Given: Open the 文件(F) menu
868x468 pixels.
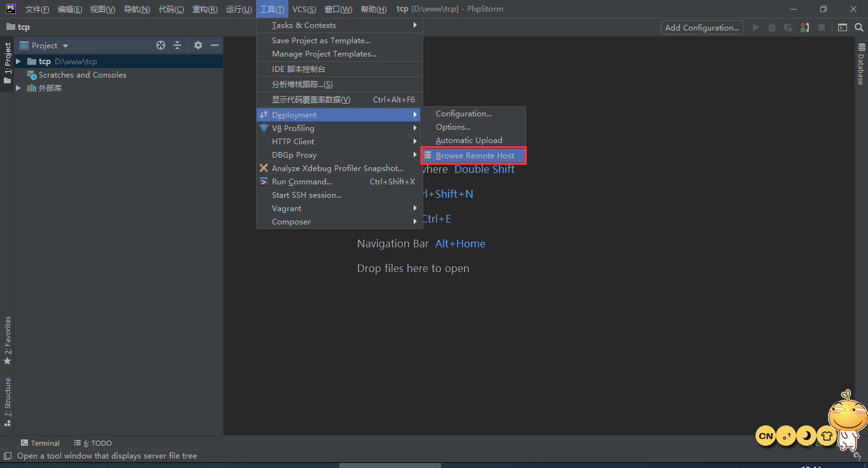Looking at the screenshot, I should tap(37, 9).
